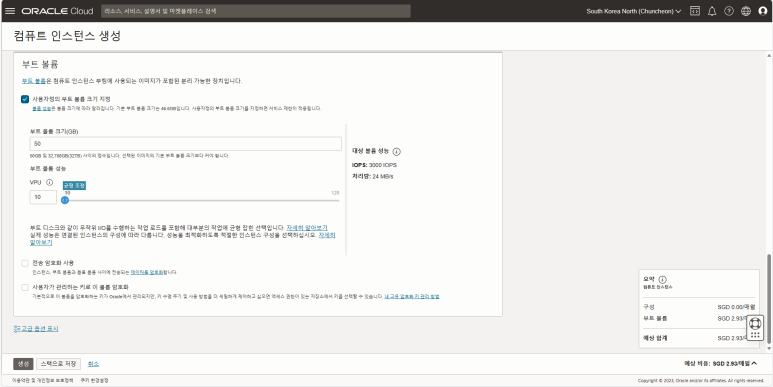Image resolution: width=773 pixels, height=387 pixels.
Task: Open the help question mark menu
Action: coord(729,11)
